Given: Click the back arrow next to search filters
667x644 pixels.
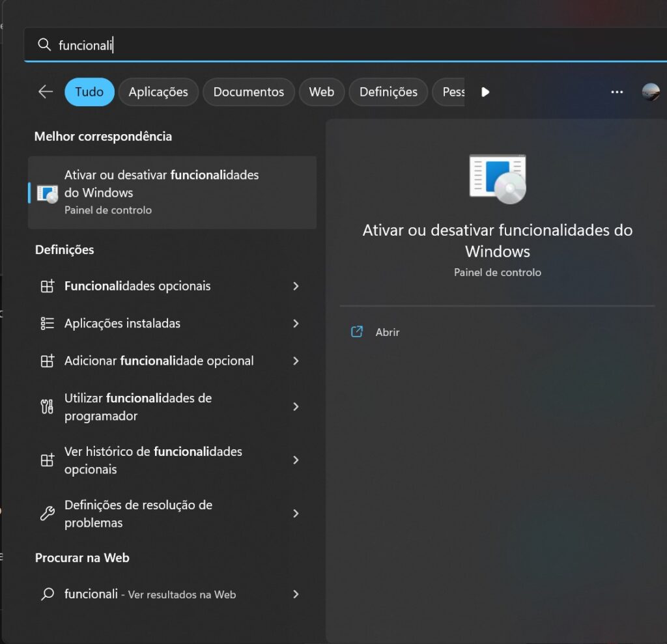Looking at the screenshot, I should 45,92.
